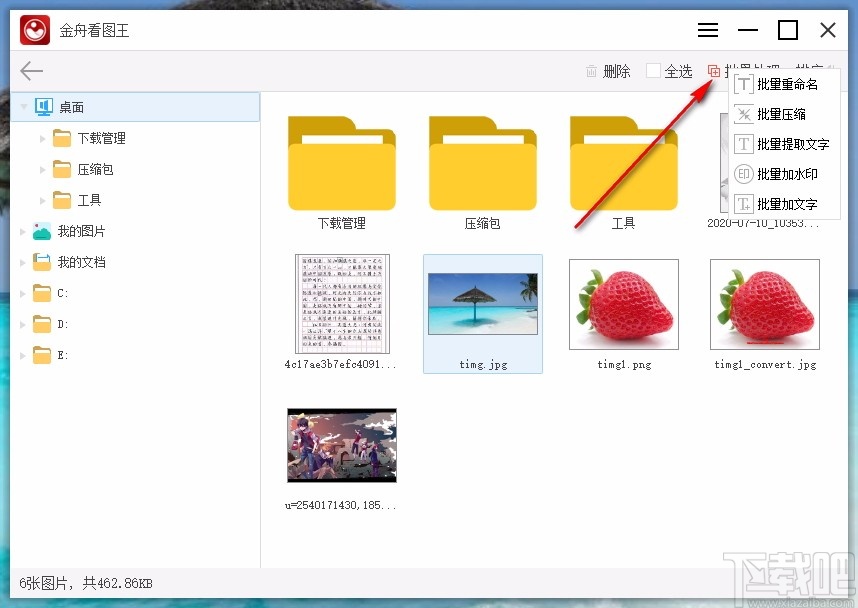Expand the D: drive tree node
This screenshot has height=608, width=858.
click(x=22, y=324)
